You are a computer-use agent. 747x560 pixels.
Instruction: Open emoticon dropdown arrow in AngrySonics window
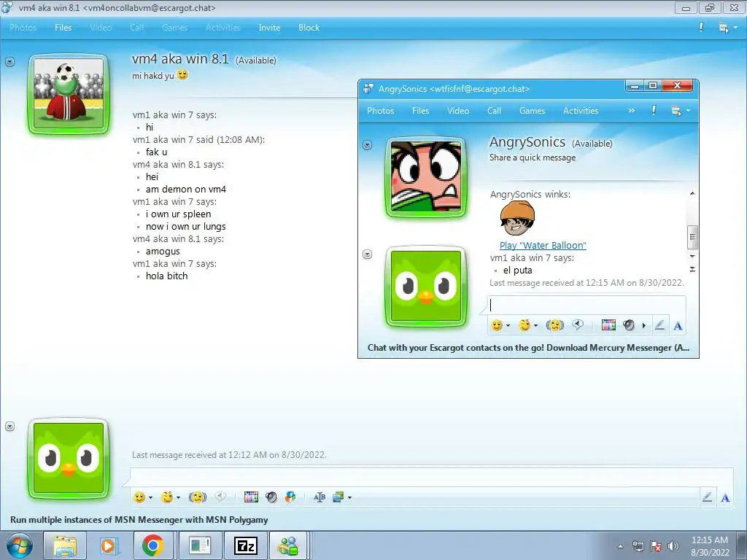point(508,326)
